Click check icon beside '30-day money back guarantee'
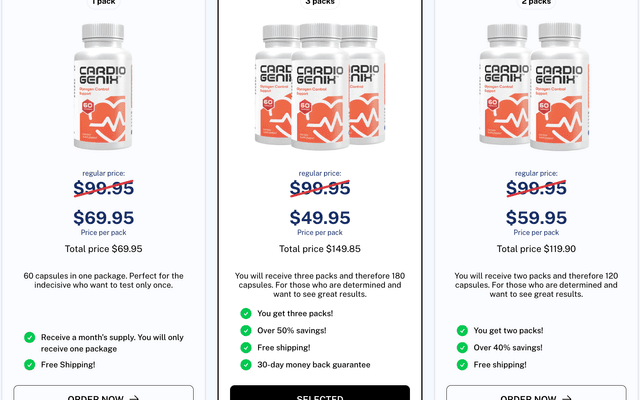640x400 pixels. [x=246, y=365]
